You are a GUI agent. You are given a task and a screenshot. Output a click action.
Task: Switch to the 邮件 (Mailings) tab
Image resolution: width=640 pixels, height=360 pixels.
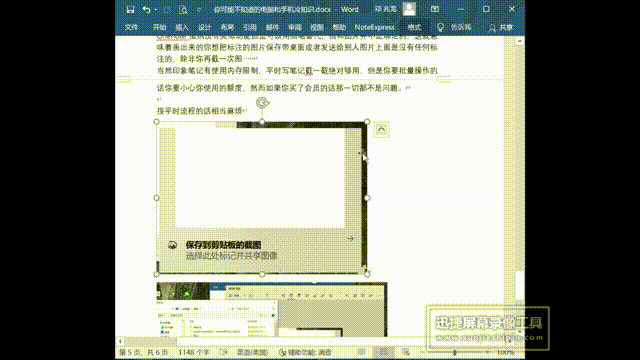point(272,27)
